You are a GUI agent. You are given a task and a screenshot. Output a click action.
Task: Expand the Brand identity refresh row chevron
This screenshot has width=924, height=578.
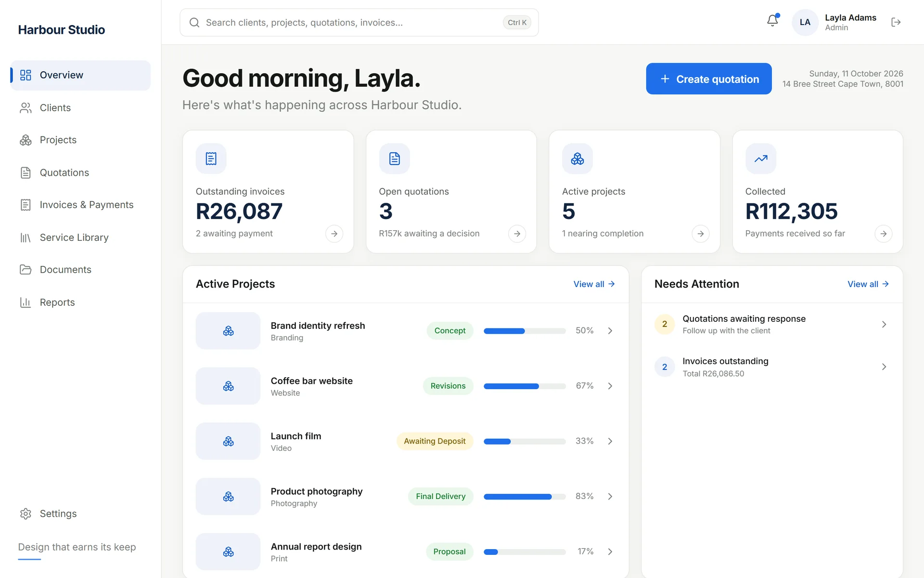click(610, 331)
